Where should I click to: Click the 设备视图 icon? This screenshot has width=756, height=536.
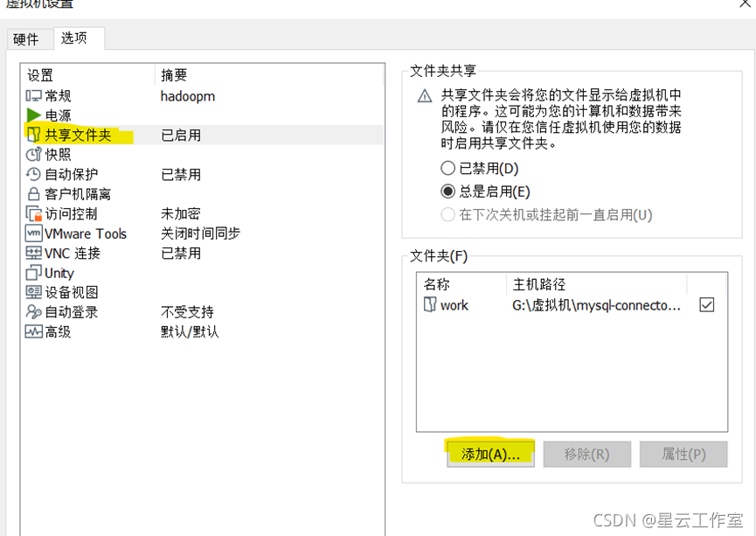click(x=33, y=292)
